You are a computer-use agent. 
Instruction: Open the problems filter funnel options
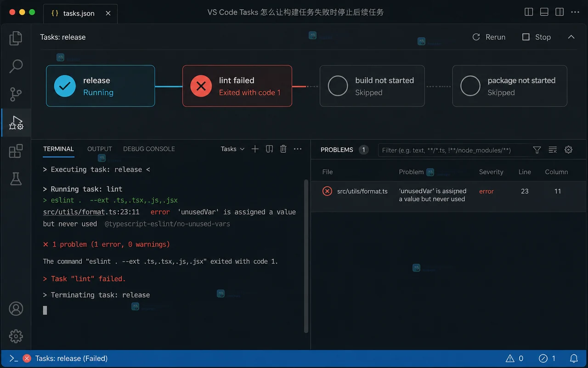(x=537, y=150)
